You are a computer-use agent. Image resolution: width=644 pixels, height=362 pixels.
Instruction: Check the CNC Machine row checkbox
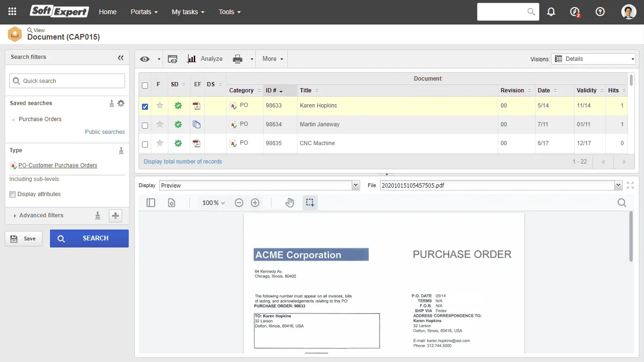point(145,144)
